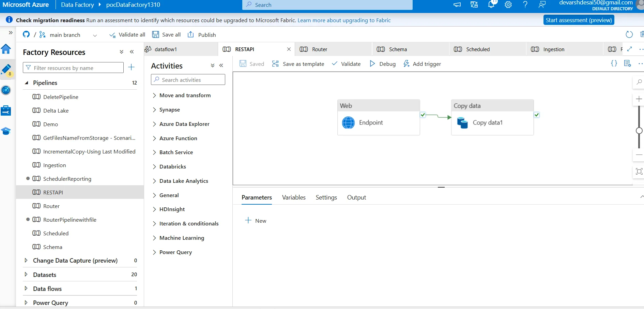Click the Fit to screen canvas icon
Image resolution: width=644 pixels, height=309 pixels.
coord(639,171)
